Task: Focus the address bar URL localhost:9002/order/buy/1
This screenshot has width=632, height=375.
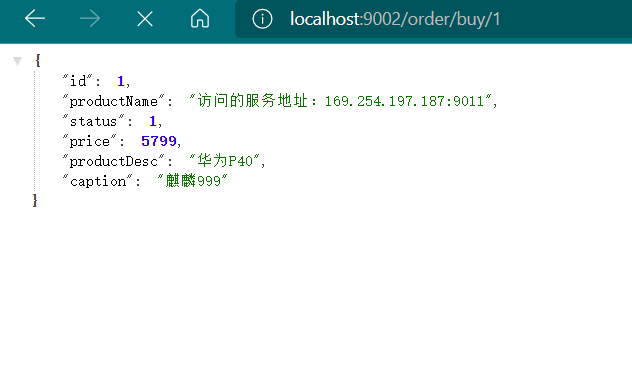Action: coord(395,19)
